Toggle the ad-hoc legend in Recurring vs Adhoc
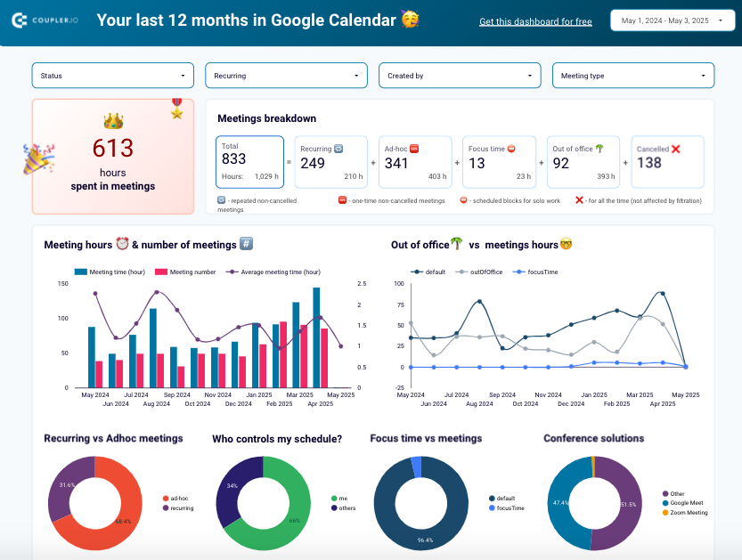742x560 pixels. tap(175, 498)
